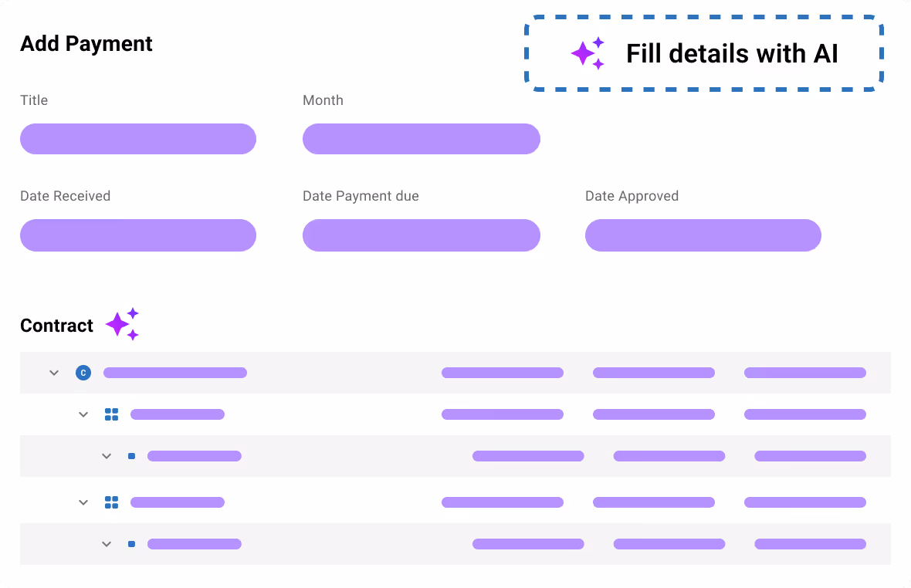Click the Contract section heading
The height and width of the screenshot is (588, 911).
56,325
